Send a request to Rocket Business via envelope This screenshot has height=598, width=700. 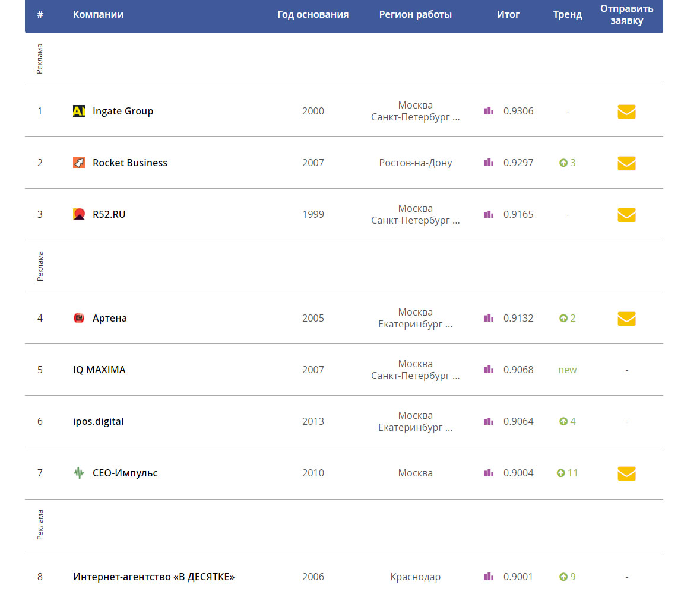click(x=626, y=163)
